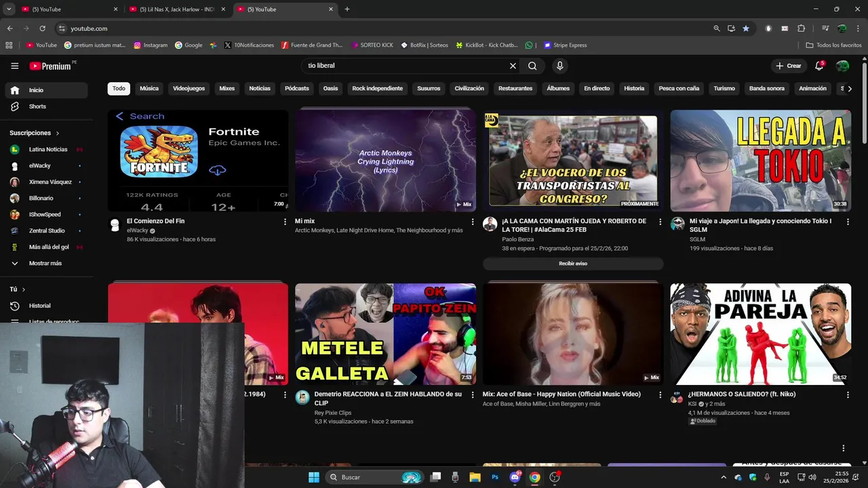Open the notifications bell
The width and height of the screenshot is (868, 488).
(x=819, y=66)
